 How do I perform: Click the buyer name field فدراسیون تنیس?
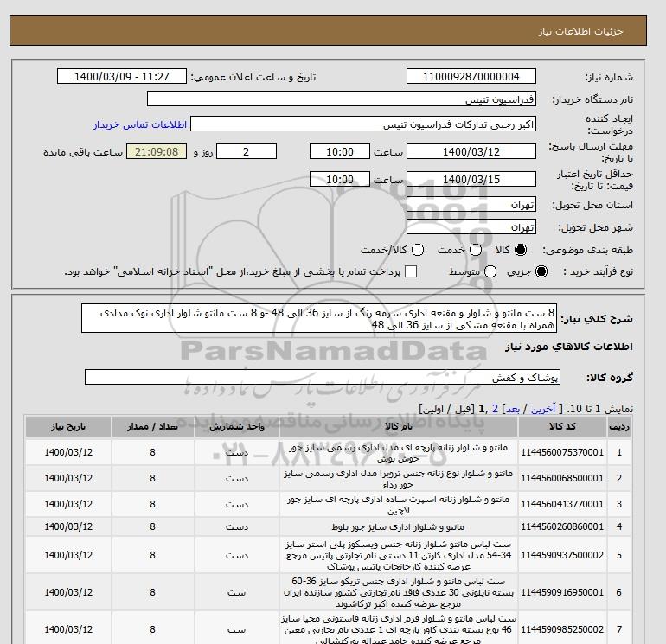point(342,99)
